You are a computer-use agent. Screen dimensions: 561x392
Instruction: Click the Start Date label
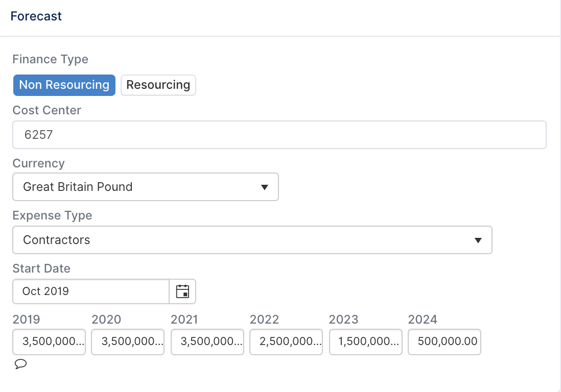[41, 268]
